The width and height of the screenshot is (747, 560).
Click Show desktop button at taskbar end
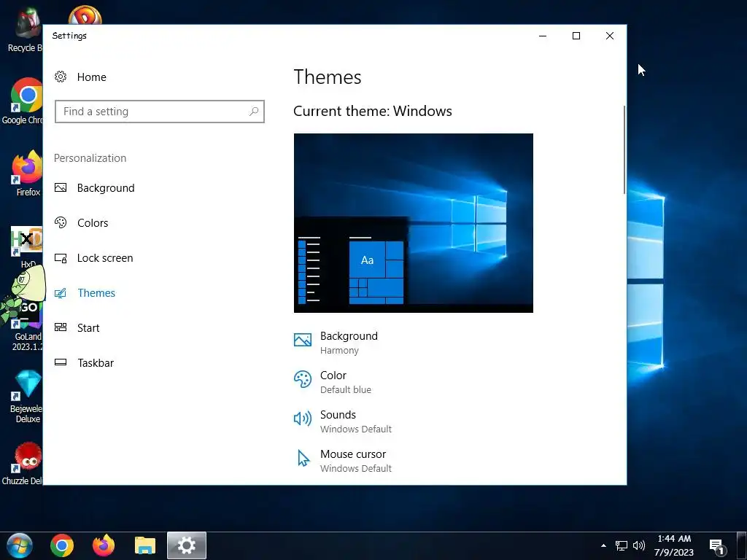click(742, 545)
